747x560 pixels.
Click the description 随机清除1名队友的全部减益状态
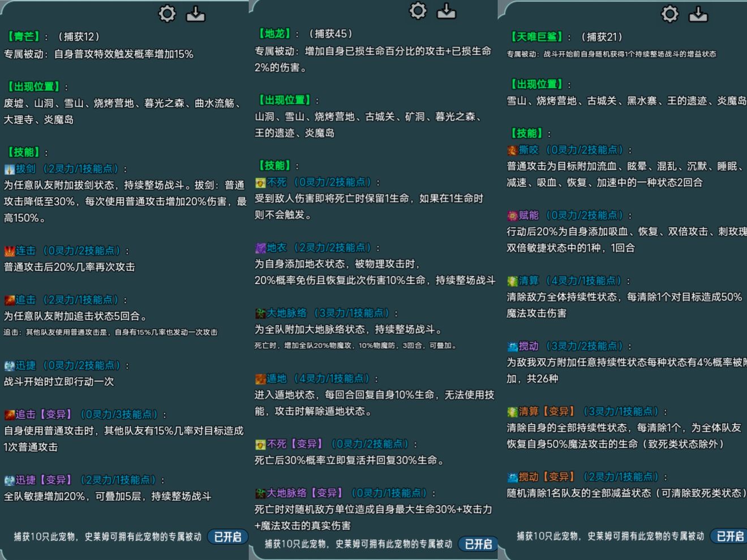click(x=627, y=493)
